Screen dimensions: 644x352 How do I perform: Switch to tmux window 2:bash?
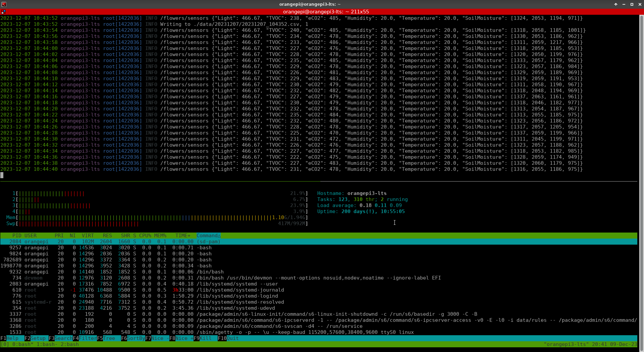[x=70, y=344]
